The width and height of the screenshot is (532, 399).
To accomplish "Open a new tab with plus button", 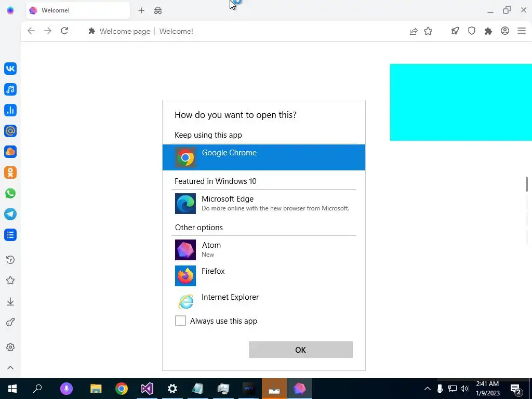I will coord(141,10).
